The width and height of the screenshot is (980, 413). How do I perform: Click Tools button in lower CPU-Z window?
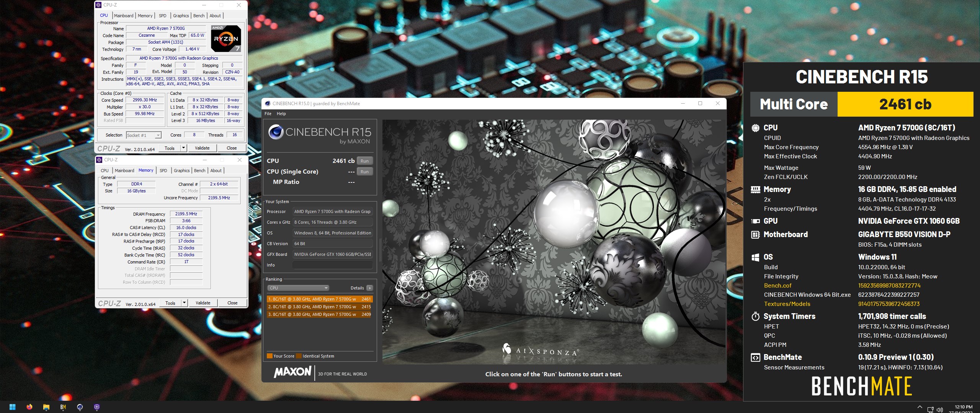[x=170, y=303]
